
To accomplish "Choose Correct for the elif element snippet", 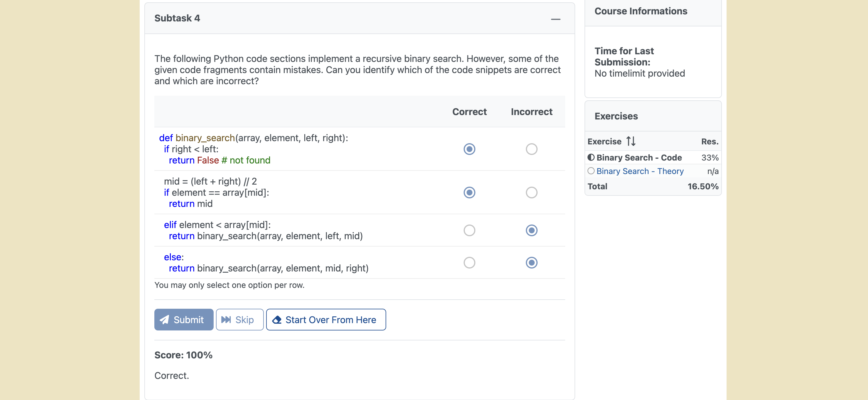I will pyautogui.click(x=469, y=230).
